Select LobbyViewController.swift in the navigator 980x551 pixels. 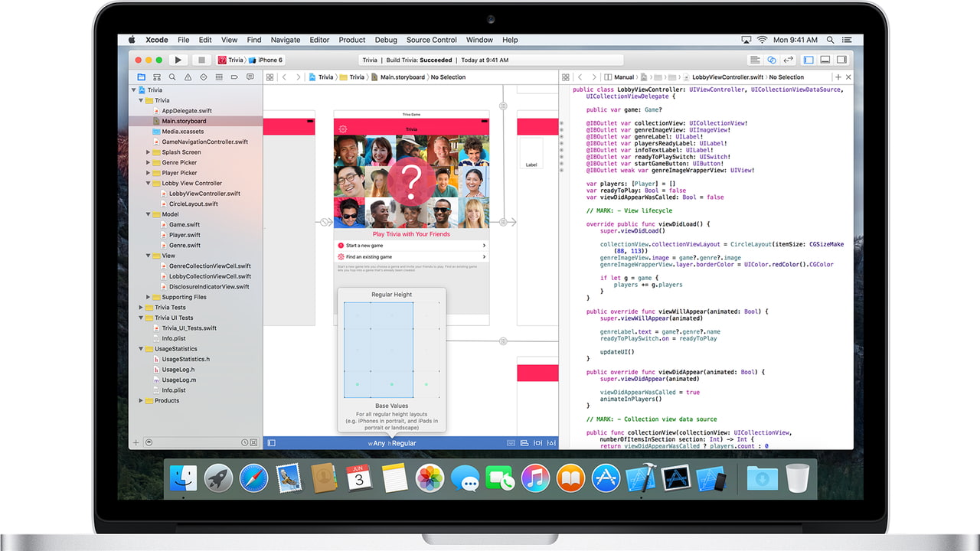point(204,194)
